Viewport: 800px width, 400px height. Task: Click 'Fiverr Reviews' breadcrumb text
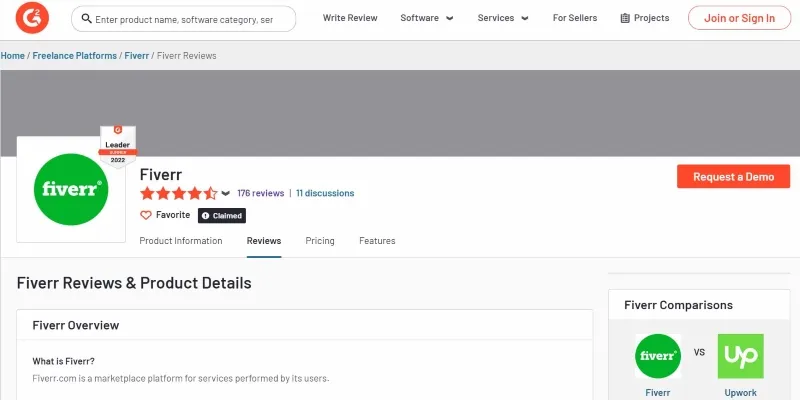coord(187,56)
